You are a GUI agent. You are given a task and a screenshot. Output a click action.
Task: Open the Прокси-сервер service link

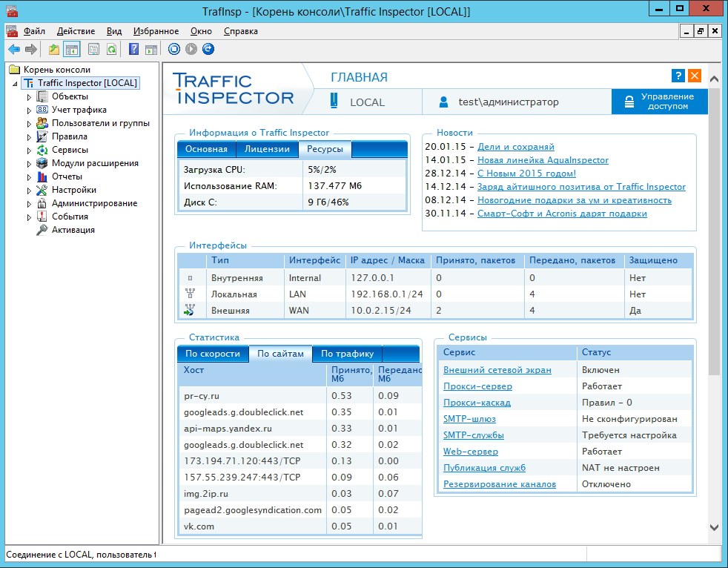point(477,386)
